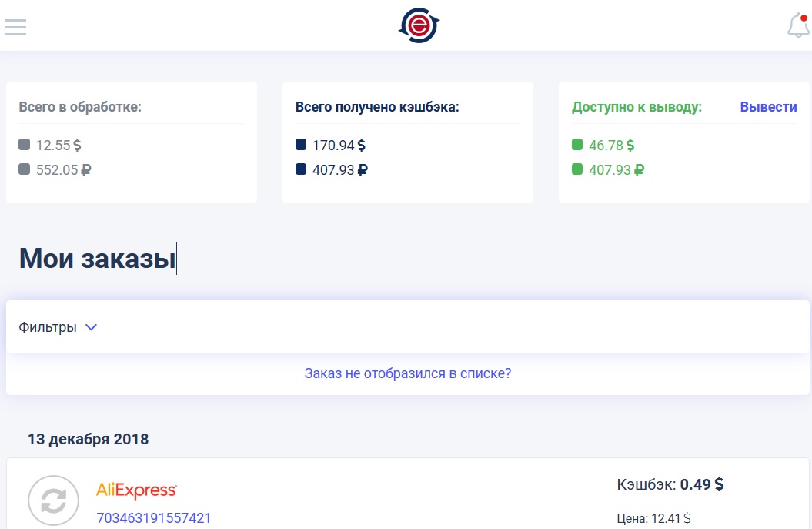
Task: Open 'Заказ не отобразился в списке?' link
Action: coord(408,373)
